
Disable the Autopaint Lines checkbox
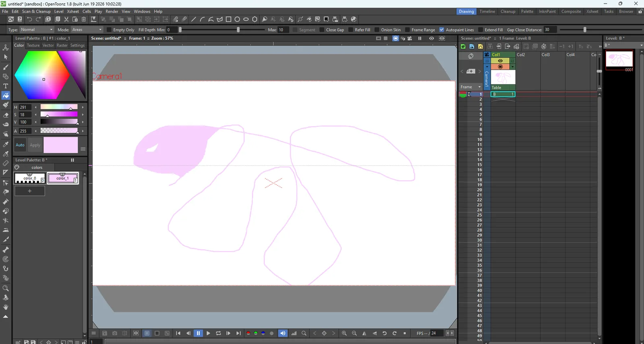click(442, 30)
